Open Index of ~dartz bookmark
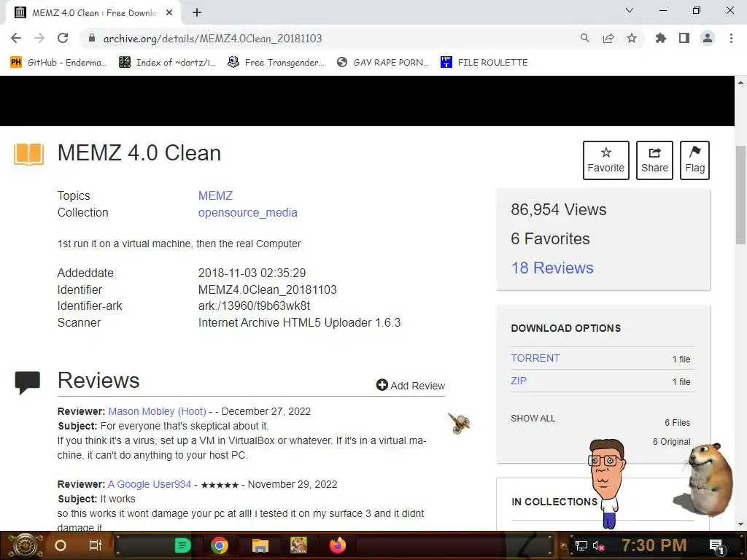Viewport: 747px width, 560px height. (167, 62)
